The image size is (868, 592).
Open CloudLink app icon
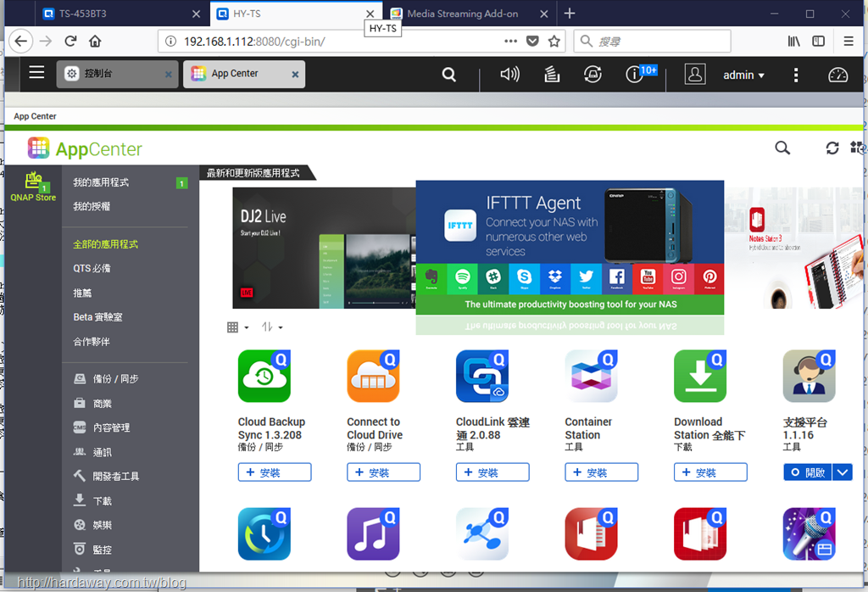tap(482, 376)
